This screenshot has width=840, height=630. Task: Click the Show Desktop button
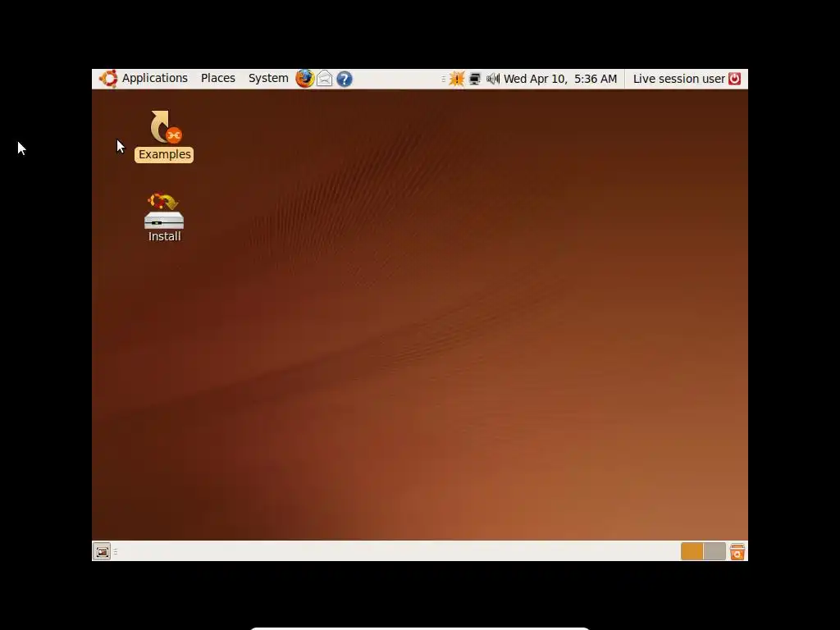click(x=102, y=551)
